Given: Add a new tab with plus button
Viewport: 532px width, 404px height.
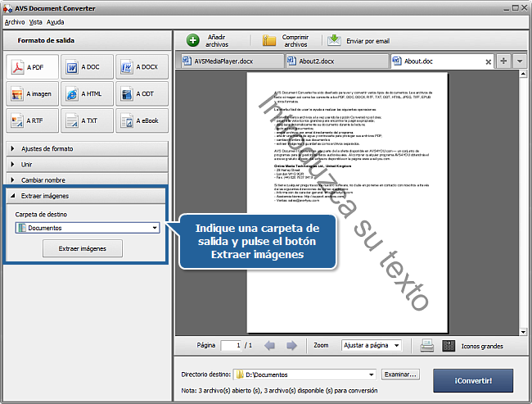Looking at the screenshot, I should click(503, 61).
